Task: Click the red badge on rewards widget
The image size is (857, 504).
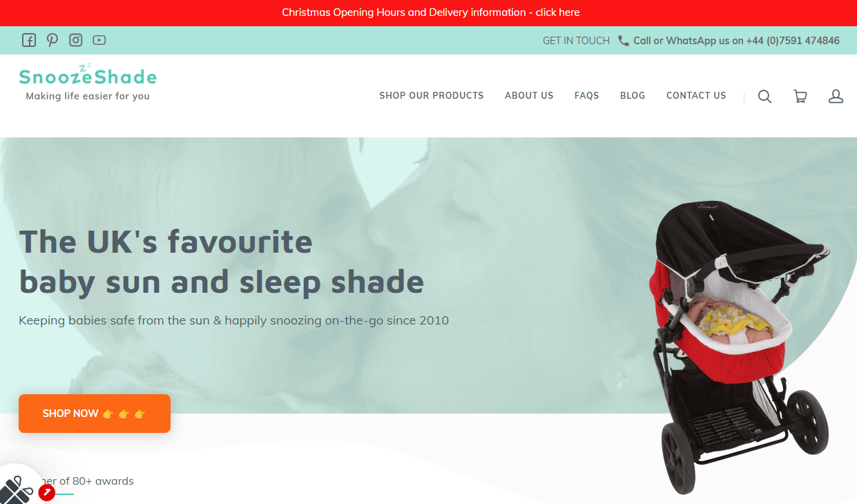Action: click(x=47, y=492)
